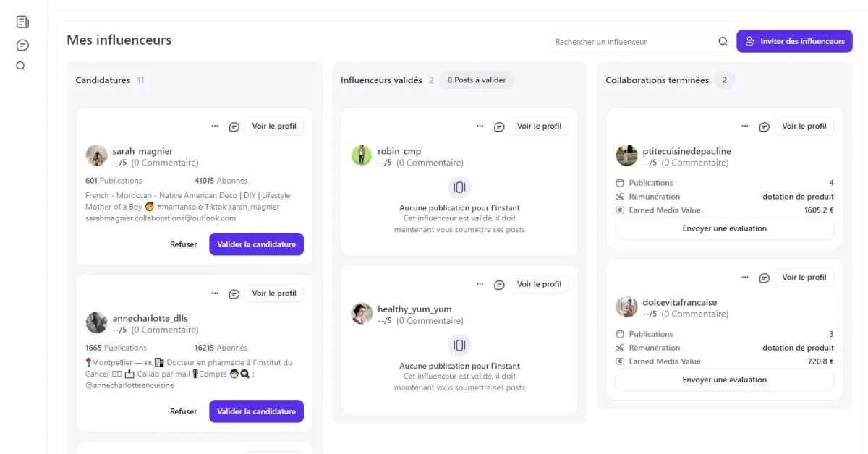Click the search icon in left sidebar
The height and width of the screenshot is (454, 868).
(x=21, y=66)
